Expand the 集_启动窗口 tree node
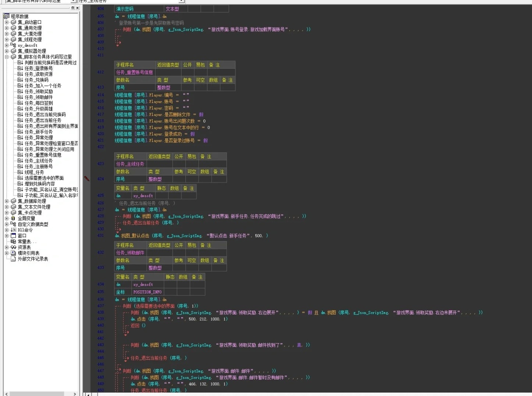The height and width of the screenshot is (396, 532). point(7,22)
